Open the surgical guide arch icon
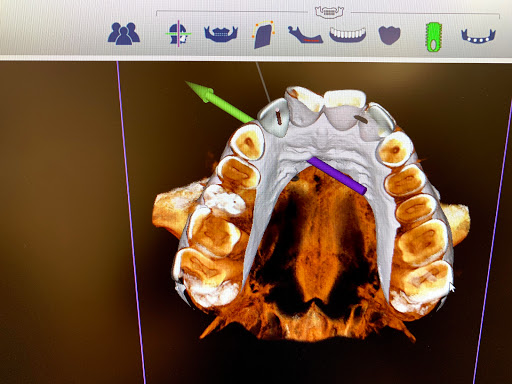512x384 pixels. (x=478, y=36)
